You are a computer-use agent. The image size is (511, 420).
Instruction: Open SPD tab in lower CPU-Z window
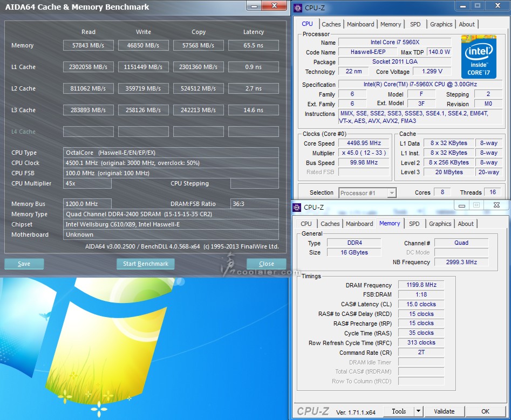click(x=414, y=224)
